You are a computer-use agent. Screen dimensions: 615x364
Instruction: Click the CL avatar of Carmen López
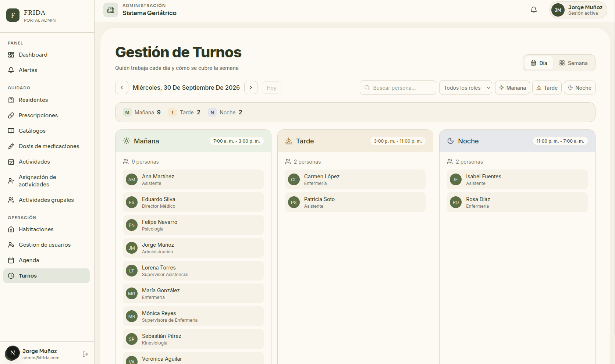click(x=294, y=179)
